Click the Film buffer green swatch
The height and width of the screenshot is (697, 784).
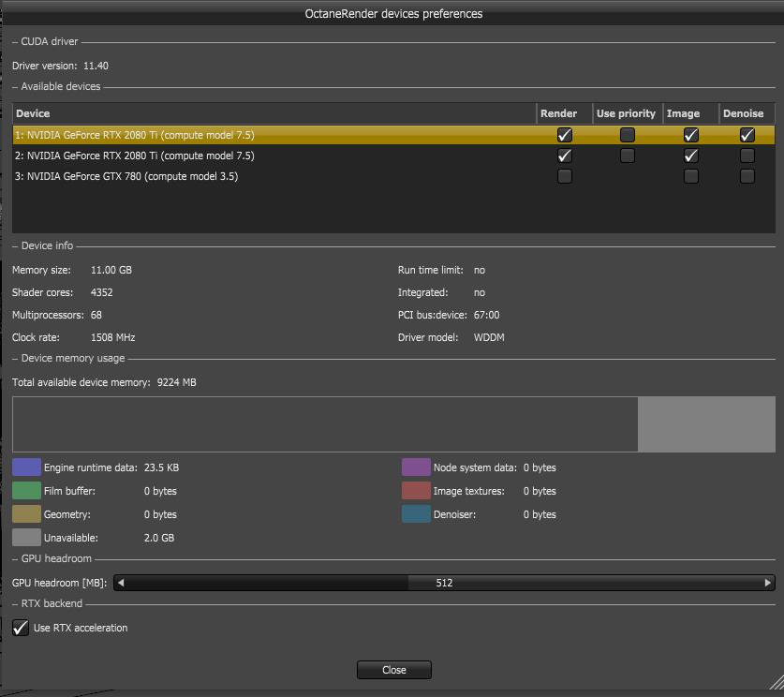point(26,491)
